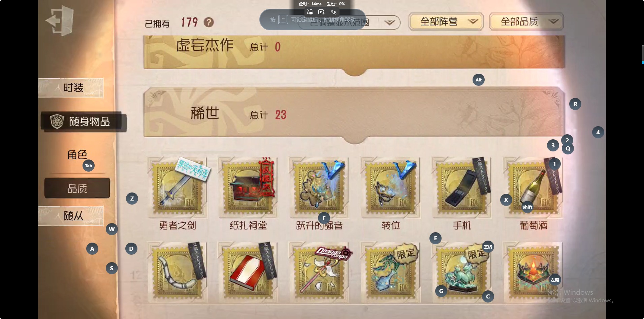Screen dimensions: 644x319
Task: Select the 转位 accessory stamp
Action: coord(390,186)
